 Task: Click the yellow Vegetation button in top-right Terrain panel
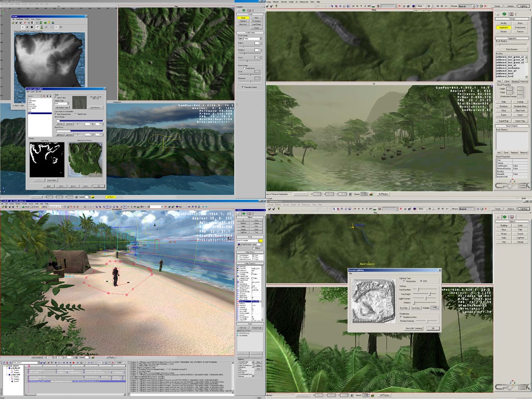503,27
